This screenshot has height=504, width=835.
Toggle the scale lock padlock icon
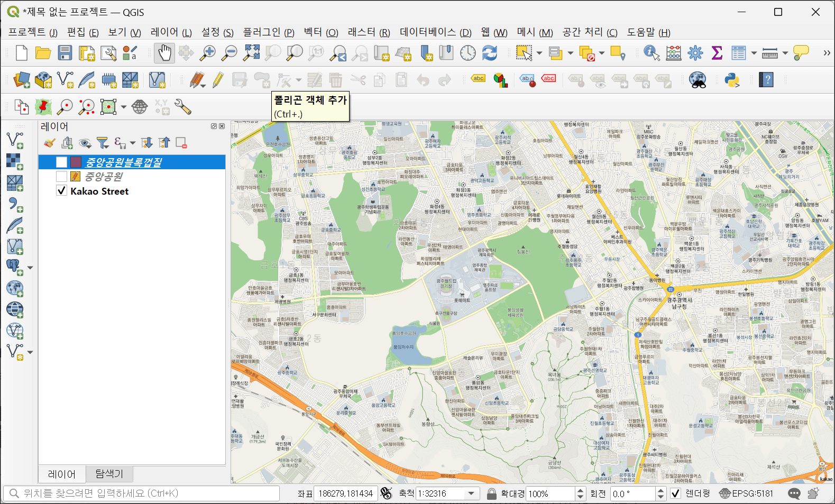pos(491,493)
